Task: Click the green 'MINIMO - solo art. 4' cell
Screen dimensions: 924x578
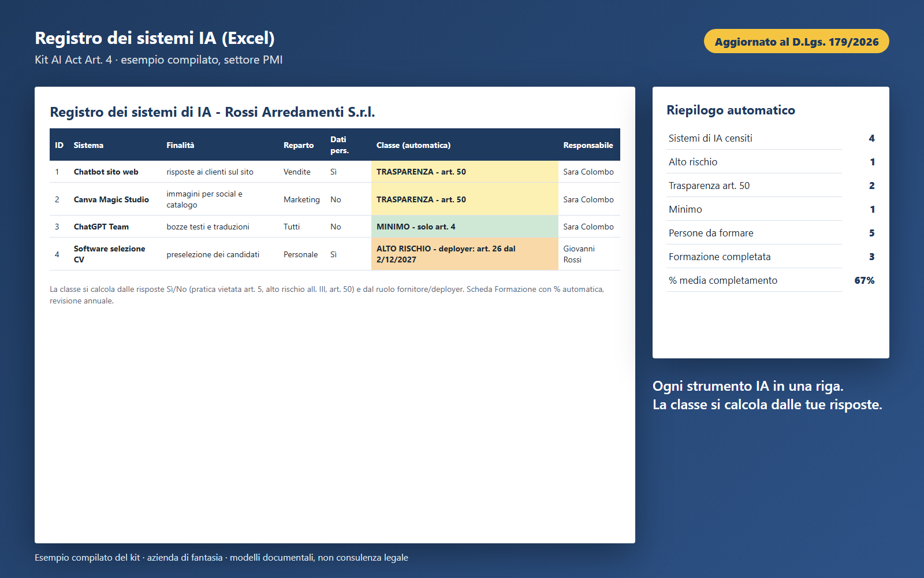Action: [x=465, y=227]
